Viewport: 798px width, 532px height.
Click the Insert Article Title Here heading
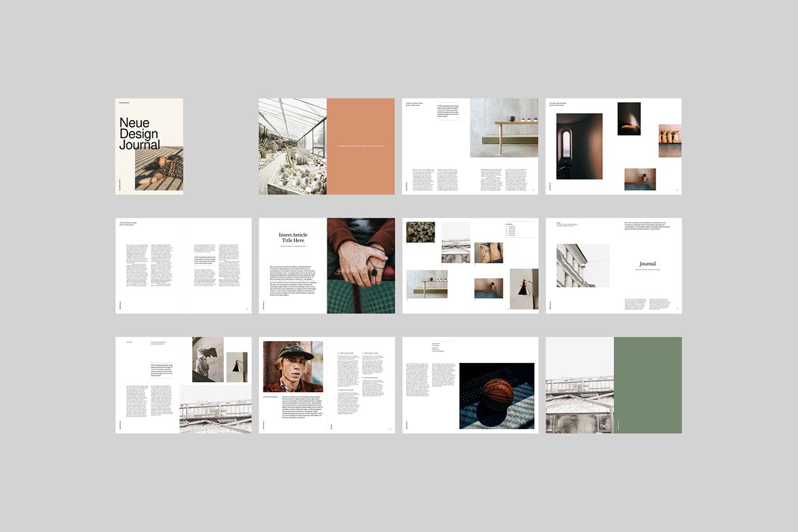tap(293, 238)
